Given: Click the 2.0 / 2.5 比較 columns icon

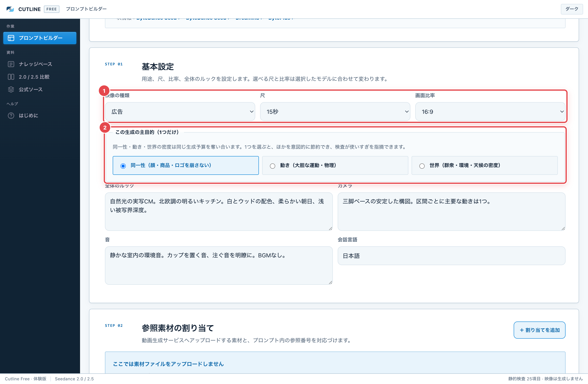Looking at the screenshot, I should pos(11,77).
